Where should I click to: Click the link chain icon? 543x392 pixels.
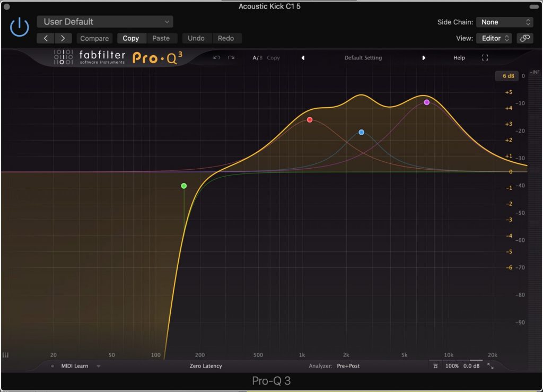tap(525, 38)
